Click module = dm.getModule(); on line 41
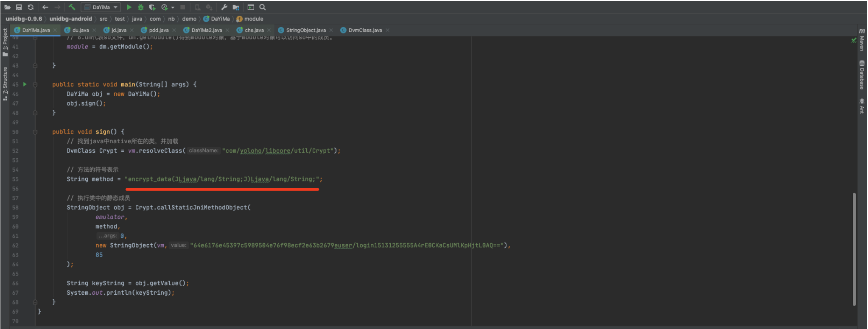The height and width of the screenshot is (329, 868). 109,47
